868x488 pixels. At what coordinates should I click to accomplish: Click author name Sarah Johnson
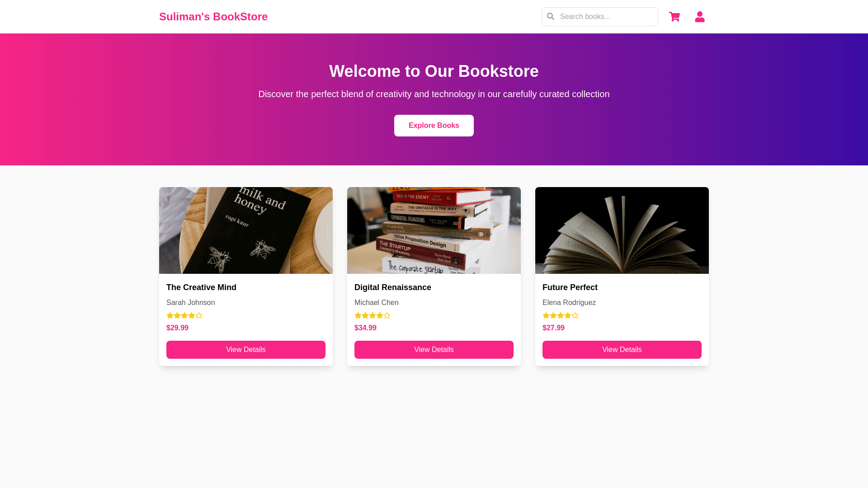point(191,303)
